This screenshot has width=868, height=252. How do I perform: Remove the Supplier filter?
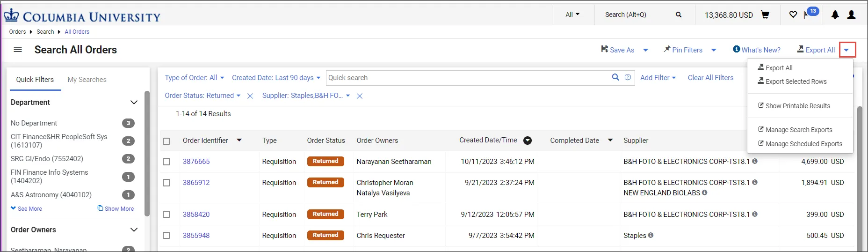[360, 96]
